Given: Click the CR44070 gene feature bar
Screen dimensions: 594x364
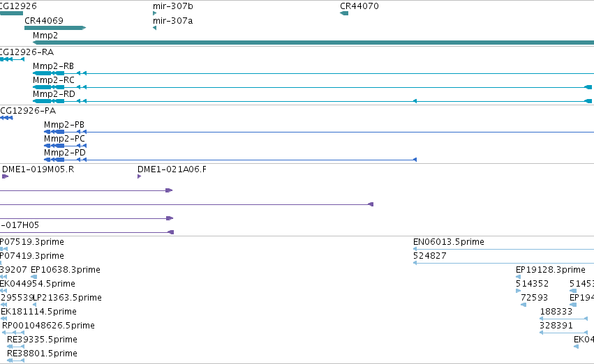Looking at the screenshot, I should coord(344,13).
